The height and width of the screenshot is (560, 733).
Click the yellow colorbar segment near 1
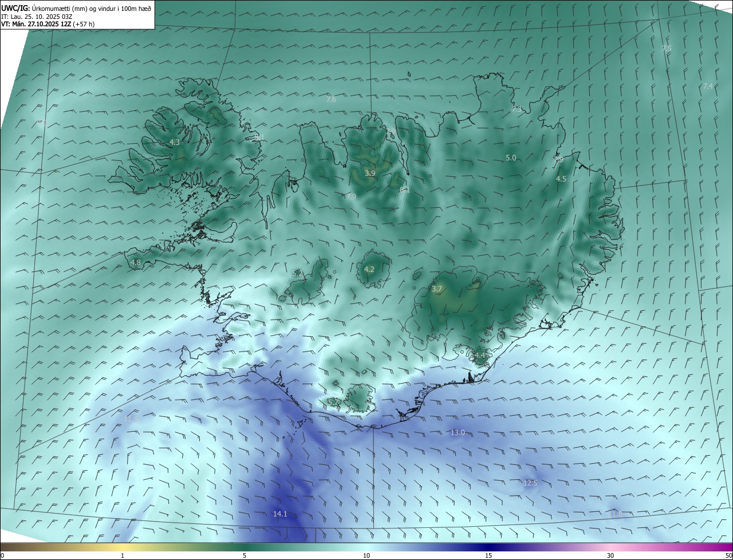[x=123, y=546]
